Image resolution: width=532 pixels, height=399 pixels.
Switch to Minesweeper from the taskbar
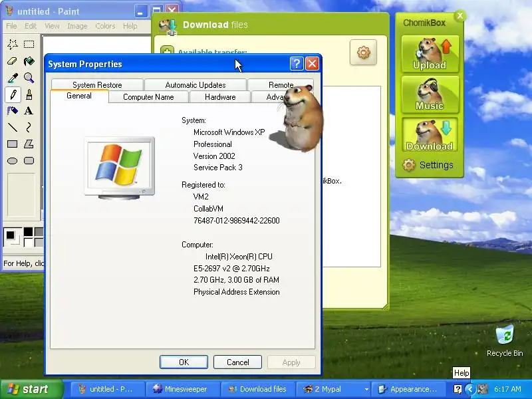click(183, 389)
